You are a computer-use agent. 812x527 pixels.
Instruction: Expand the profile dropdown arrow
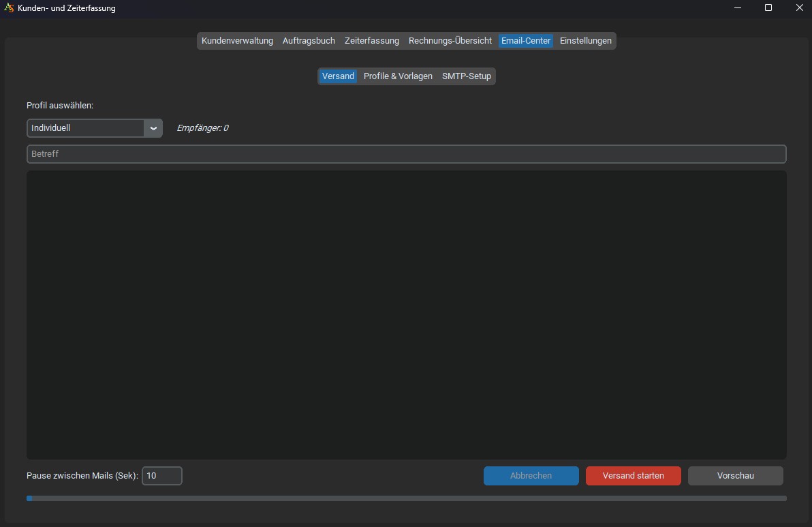pyautogui.click(x=153, y=128)
